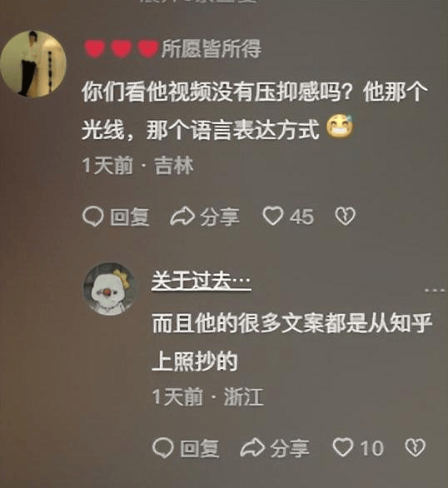The image size is (448, 488).
Task: Tap the share arrow icon under the 吉林 comment
Action: (182, 217)
